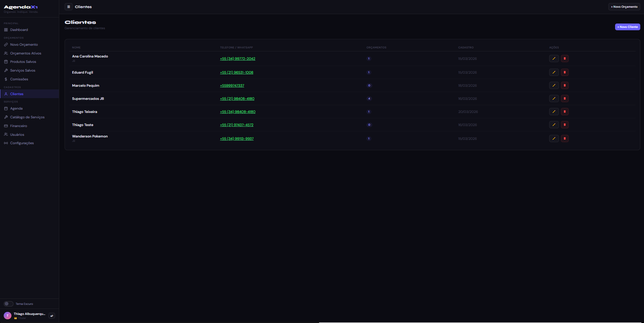
Task: Click + Novo Orçamento button in header
Action: point(624,7)
